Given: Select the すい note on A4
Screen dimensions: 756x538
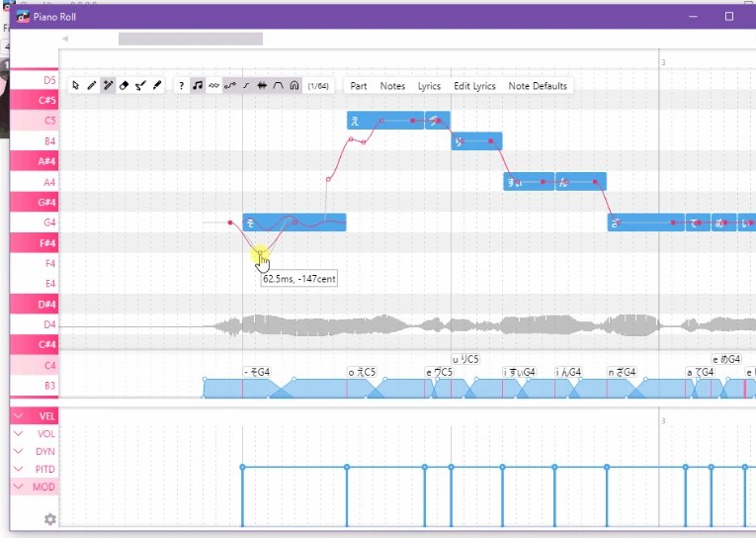Looking at the screenshot, I should click(x=529, y=182).
